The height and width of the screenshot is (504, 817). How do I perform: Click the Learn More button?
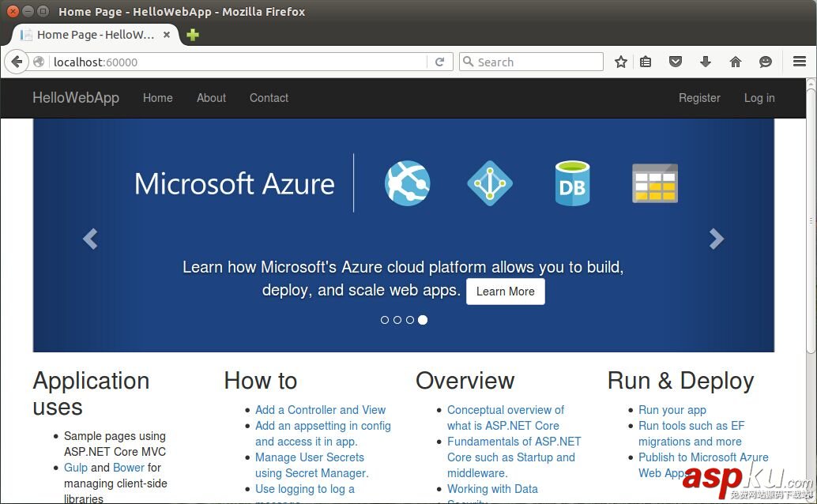click(505, 291)
